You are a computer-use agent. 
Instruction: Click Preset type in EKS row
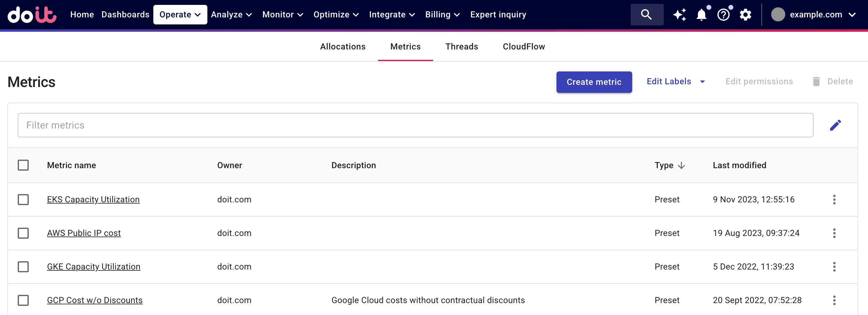point(667,199)
